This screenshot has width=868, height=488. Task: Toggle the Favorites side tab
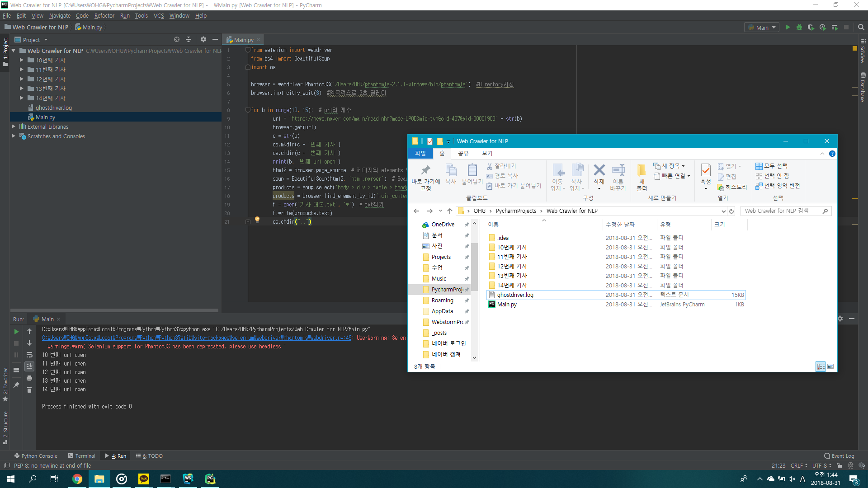pyautogui.click(x=5, y=384)
